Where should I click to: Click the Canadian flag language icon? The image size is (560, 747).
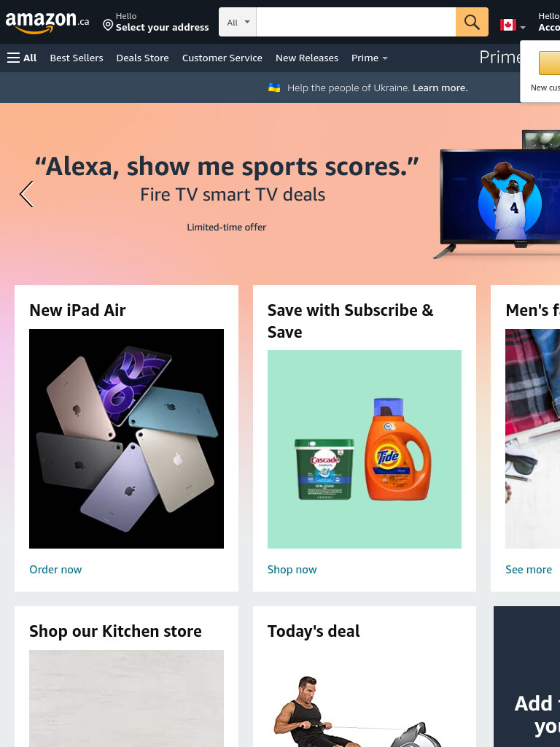(x=507, y=25)
